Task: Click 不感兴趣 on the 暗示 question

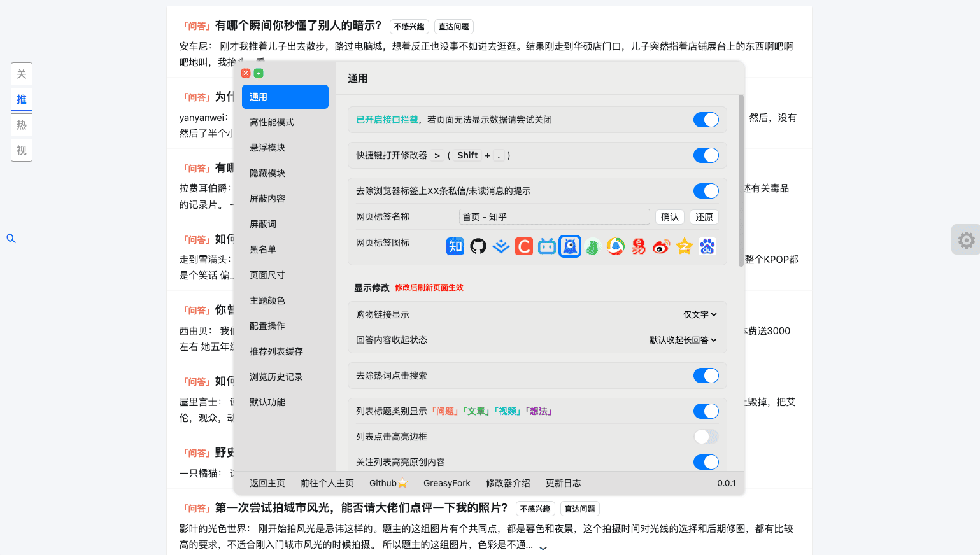Action: 409,27
